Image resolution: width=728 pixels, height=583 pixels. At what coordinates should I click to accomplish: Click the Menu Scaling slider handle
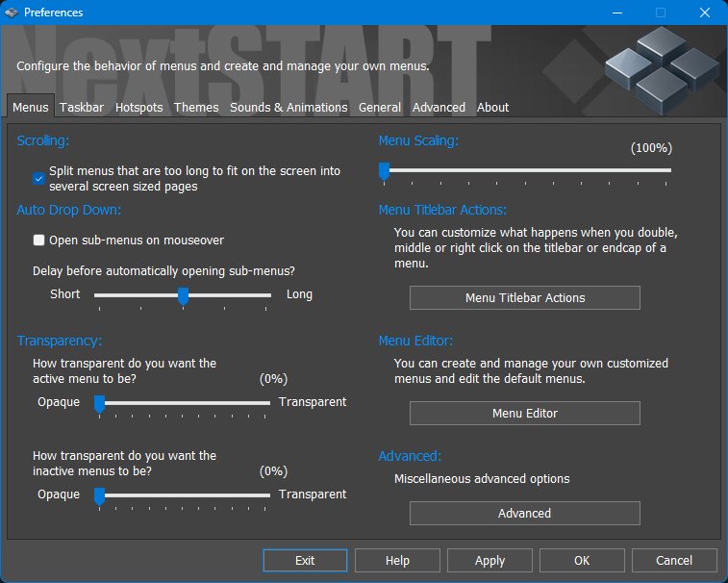coord(384,171)
